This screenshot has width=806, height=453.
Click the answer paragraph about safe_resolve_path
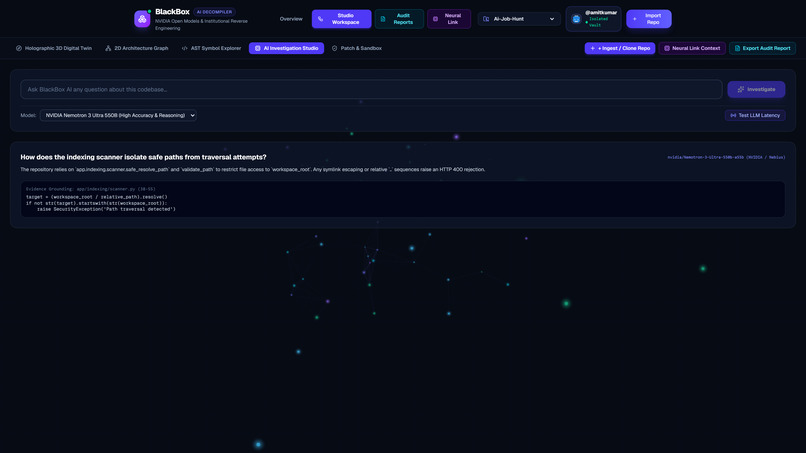click(x=252, y=169)
